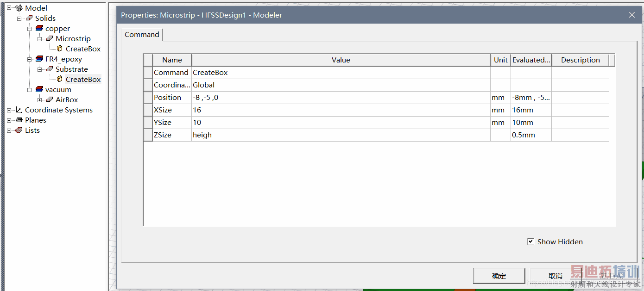Click the Lists icon in tree
The width and height of the screenshot is (644, 291).
coord(19,130)
